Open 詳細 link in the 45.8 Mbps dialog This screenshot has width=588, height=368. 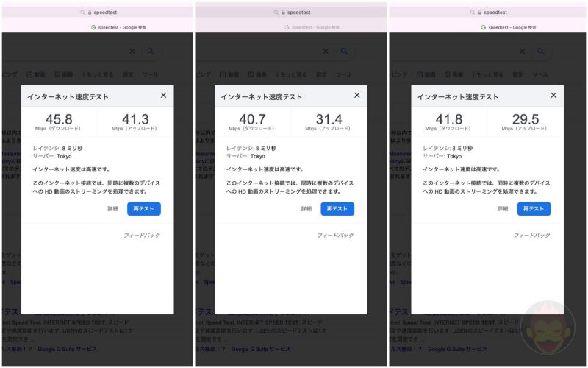click(x=113, y=209)
